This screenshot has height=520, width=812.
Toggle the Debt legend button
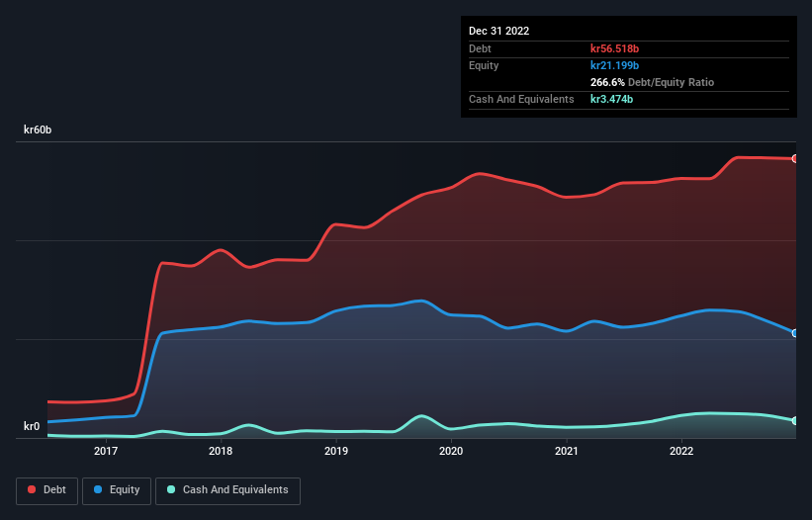(47, 490)
